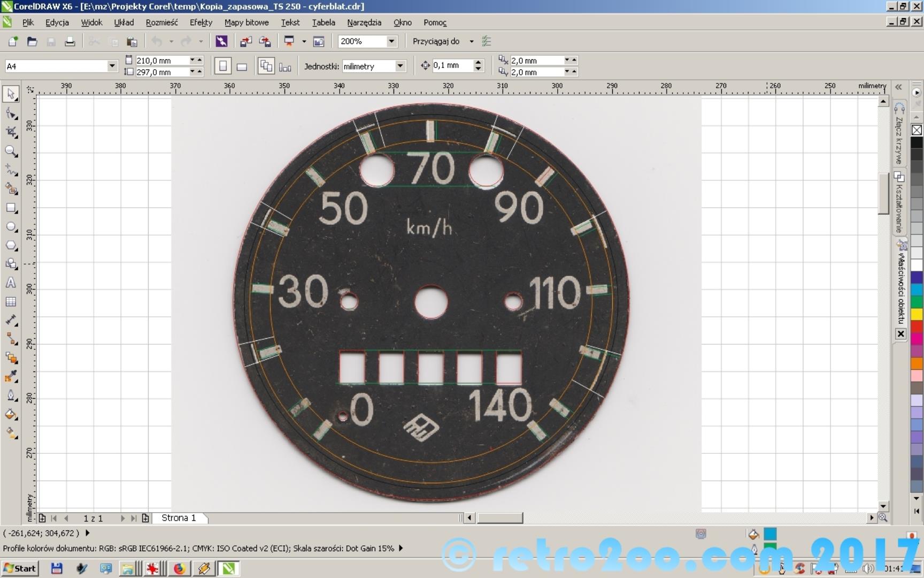
Task: Switch page to landscape orientation
Action: coord(242,66)
